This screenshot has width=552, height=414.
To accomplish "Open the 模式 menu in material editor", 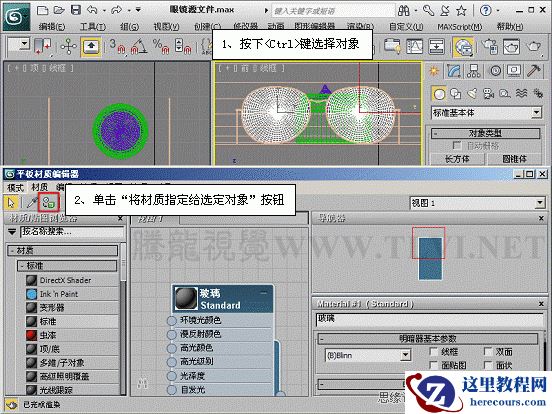I will (x=15, y=187).
